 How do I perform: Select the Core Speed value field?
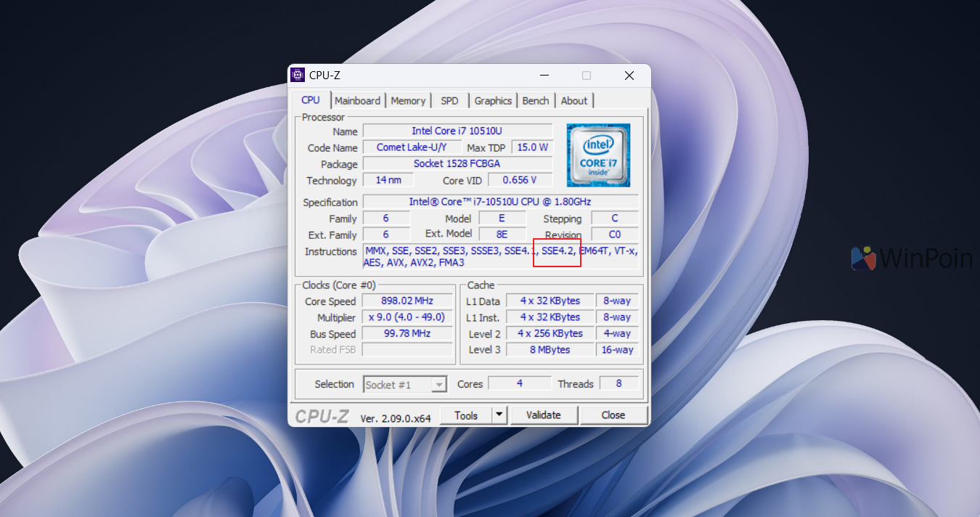[407, 301]
